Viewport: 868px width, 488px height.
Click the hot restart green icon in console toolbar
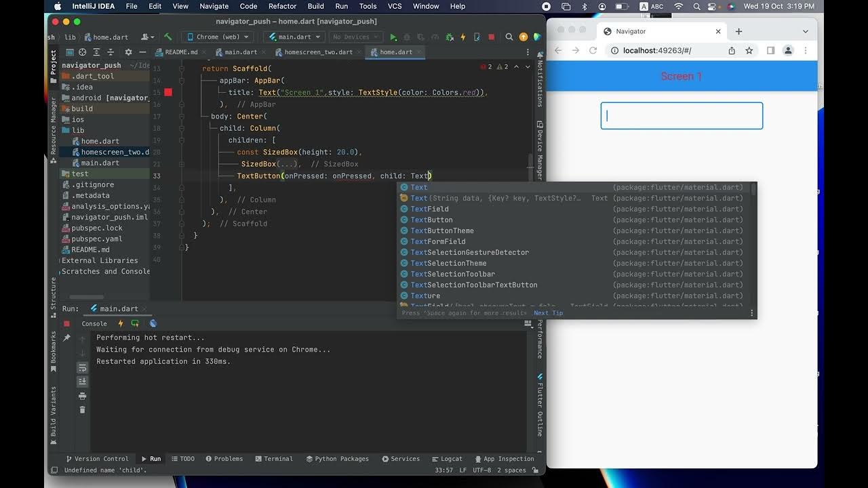pyautogui.click(x=135, y=324)
